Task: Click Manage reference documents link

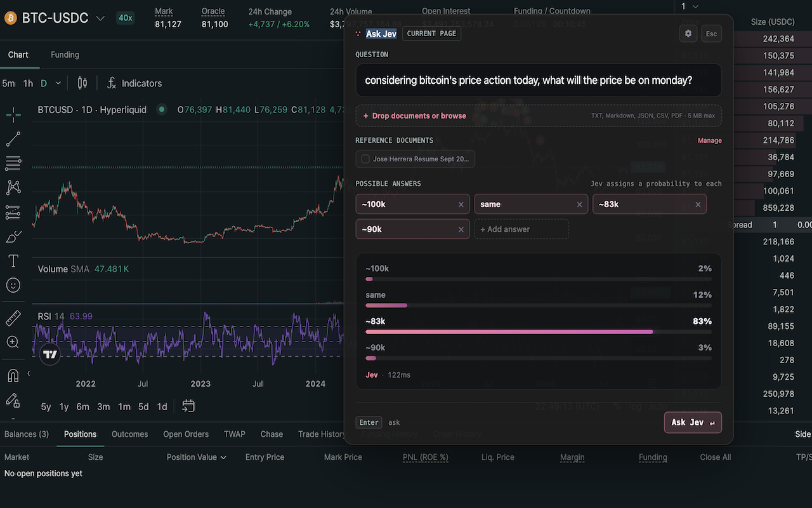Action: 710,140
